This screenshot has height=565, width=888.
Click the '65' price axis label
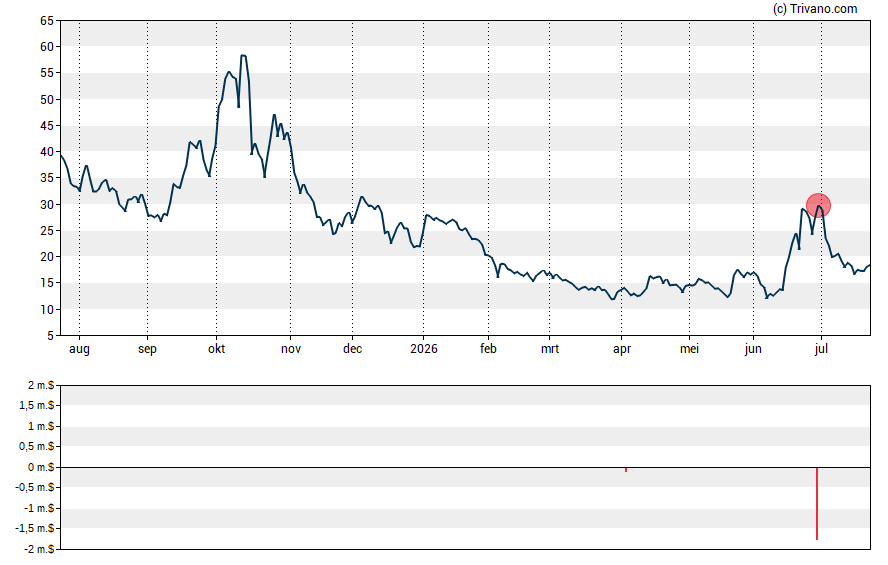(x=46, y=21)
